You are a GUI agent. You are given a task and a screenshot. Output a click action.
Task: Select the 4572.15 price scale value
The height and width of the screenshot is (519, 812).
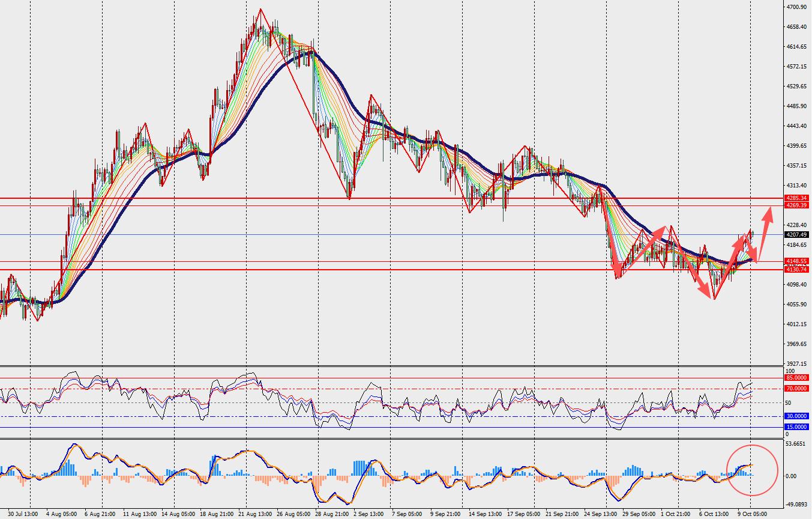coord(796,67)
